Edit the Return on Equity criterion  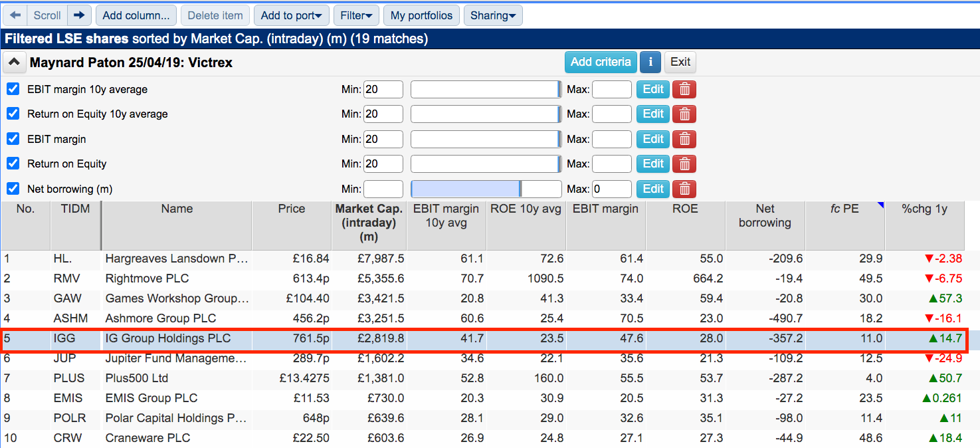tap(653, 164)
